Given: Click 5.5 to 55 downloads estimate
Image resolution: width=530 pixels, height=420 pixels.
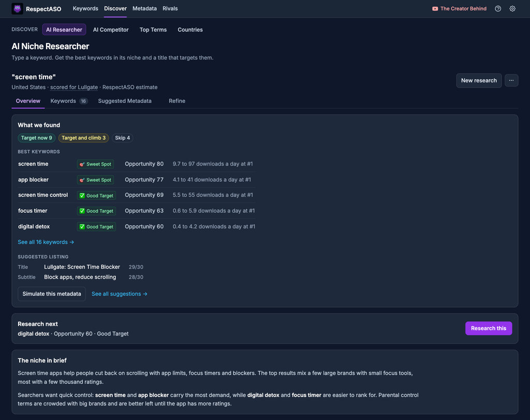Looking at the screenshot, I should click(213, 195).
